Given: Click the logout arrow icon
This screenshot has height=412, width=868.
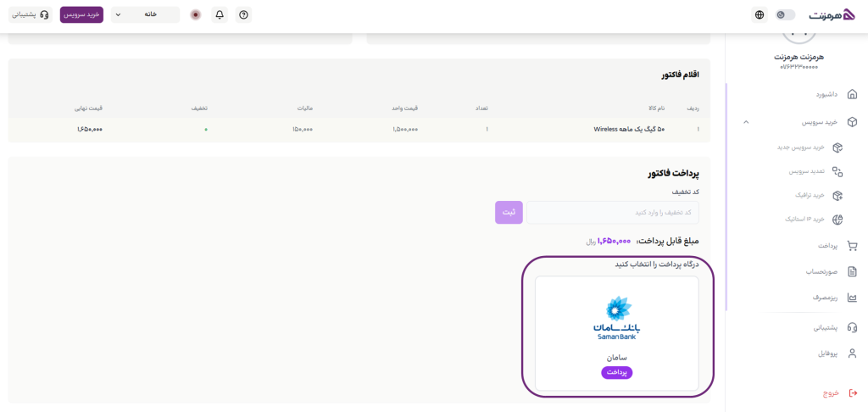Looking at the screenshot, I should click(x=853, y=393).
